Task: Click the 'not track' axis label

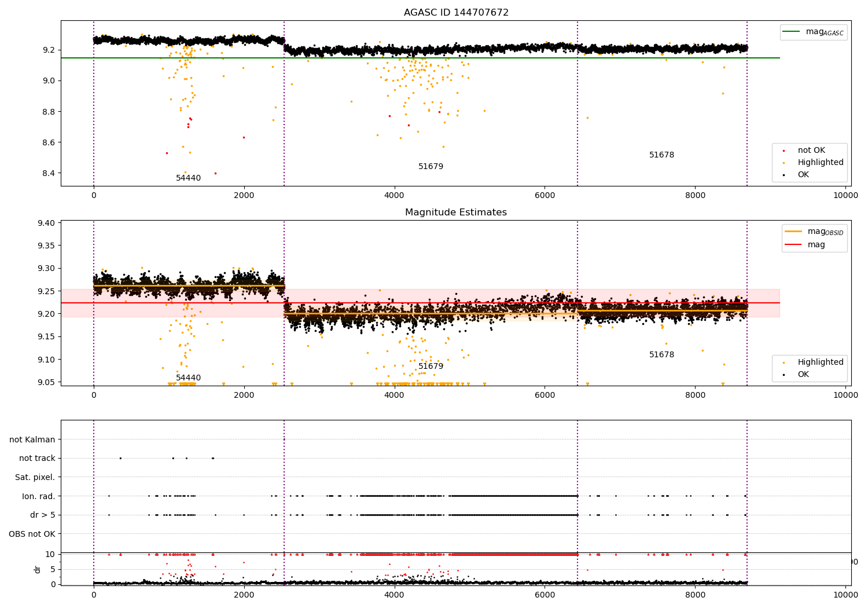Action: pyautogui.click(x=37, y=459)
